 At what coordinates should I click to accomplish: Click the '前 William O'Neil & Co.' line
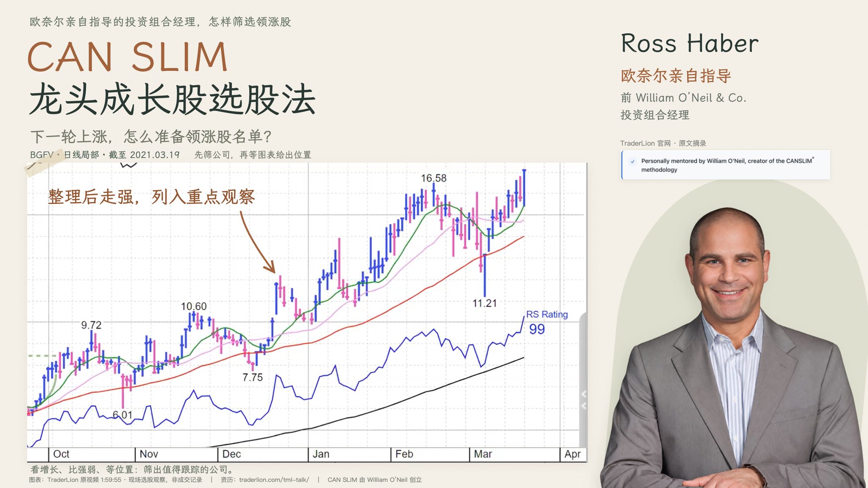[x=683, y=98]
